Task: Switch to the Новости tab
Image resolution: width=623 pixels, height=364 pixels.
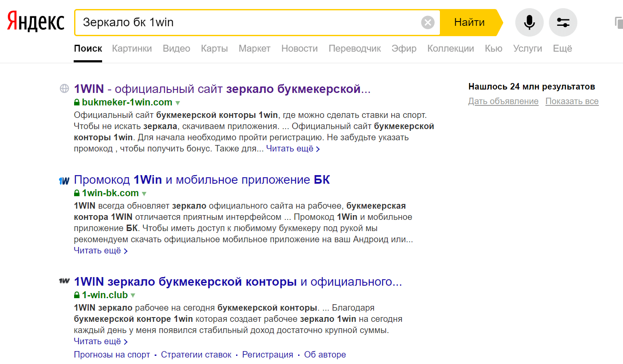Action: point(299,49)
